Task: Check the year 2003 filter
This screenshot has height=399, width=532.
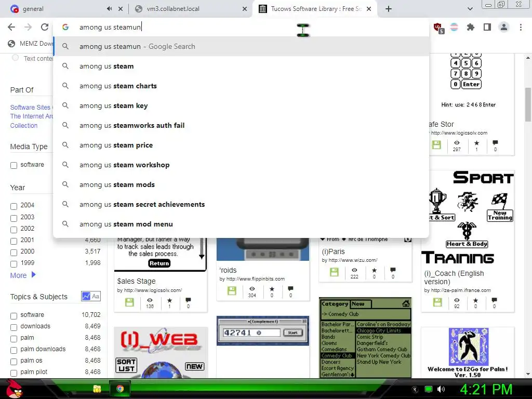Action: (14, 218)
